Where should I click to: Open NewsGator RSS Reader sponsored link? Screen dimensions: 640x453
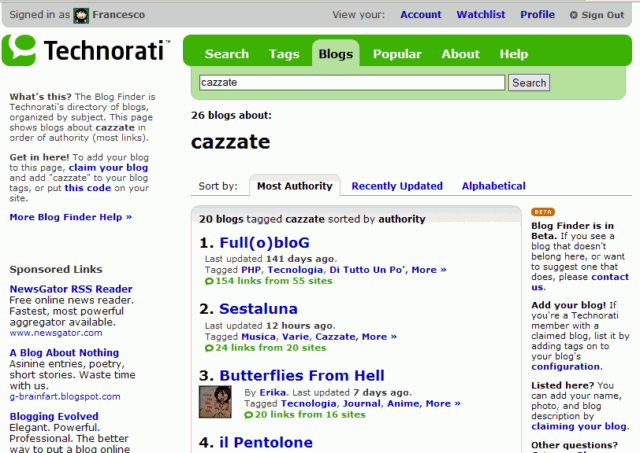click(x=71, y=289)
